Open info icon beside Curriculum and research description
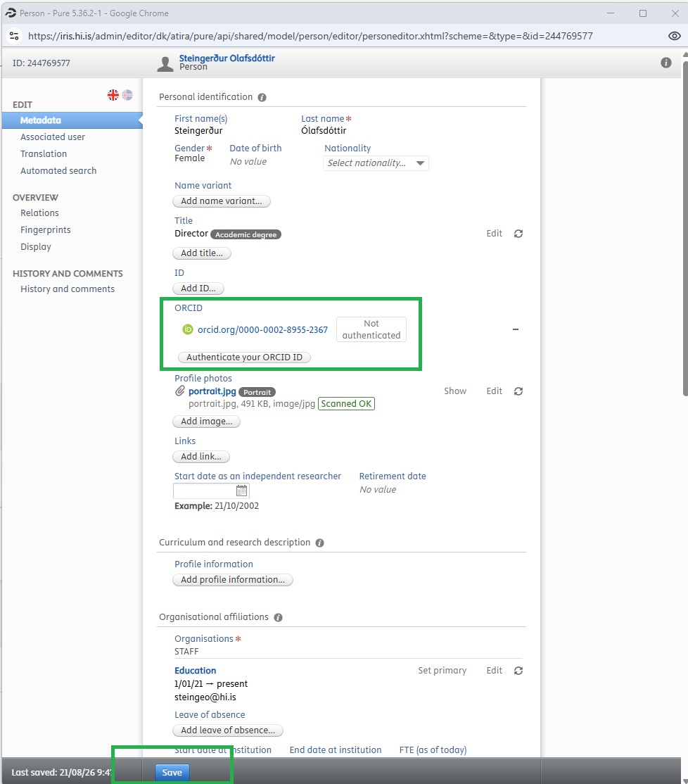This screenshot has height=784, width=688. tap(320, 543)
